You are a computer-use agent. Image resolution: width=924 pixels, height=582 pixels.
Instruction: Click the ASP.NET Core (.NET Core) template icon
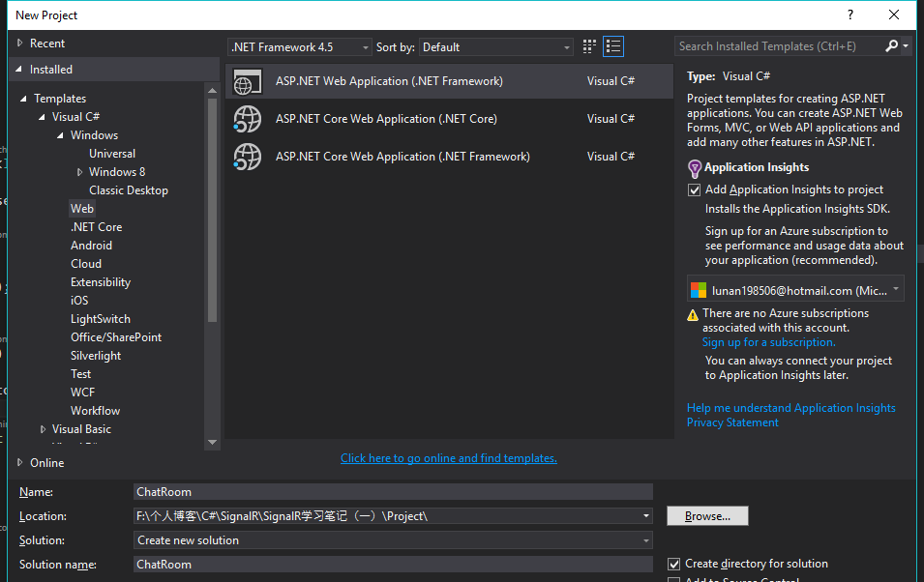click(x=248, y=119)
